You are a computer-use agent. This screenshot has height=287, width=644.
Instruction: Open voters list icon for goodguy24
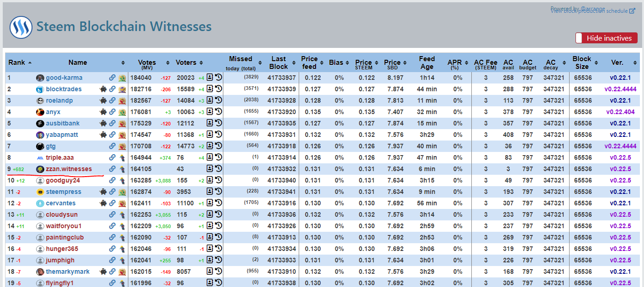coord(210,180)
